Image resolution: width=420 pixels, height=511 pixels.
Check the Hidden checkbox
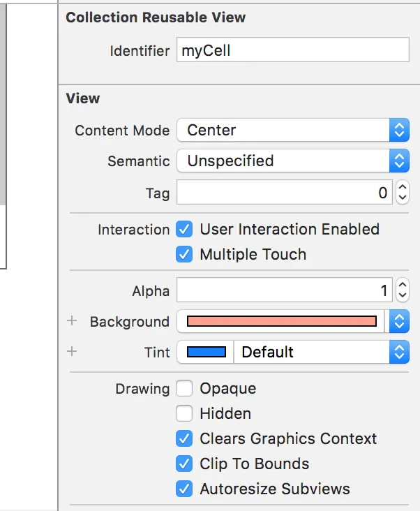(184, 413)
